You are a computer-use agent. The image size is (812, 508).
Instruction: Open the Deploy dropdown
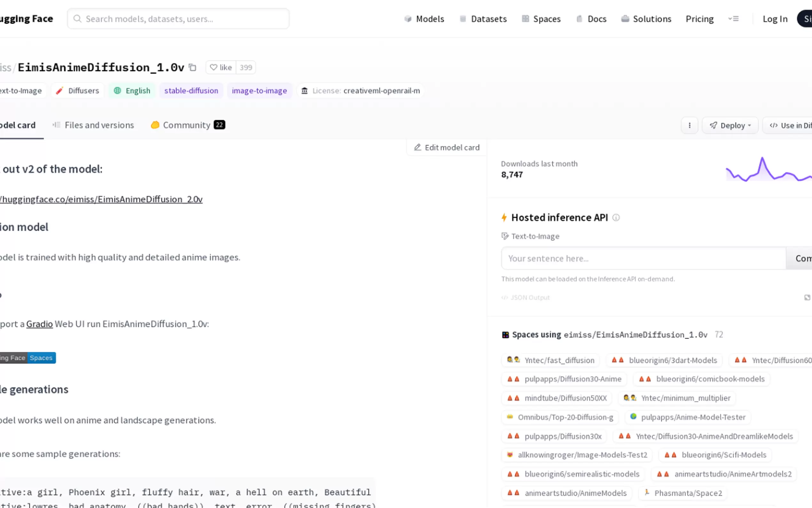pos(730,125)
